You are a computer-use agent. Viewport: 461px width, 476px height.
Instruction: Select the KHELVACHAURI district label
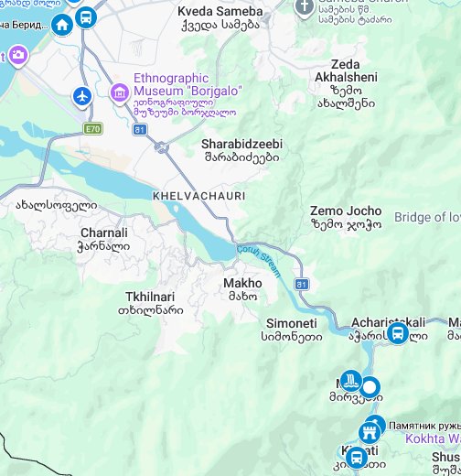198,196
